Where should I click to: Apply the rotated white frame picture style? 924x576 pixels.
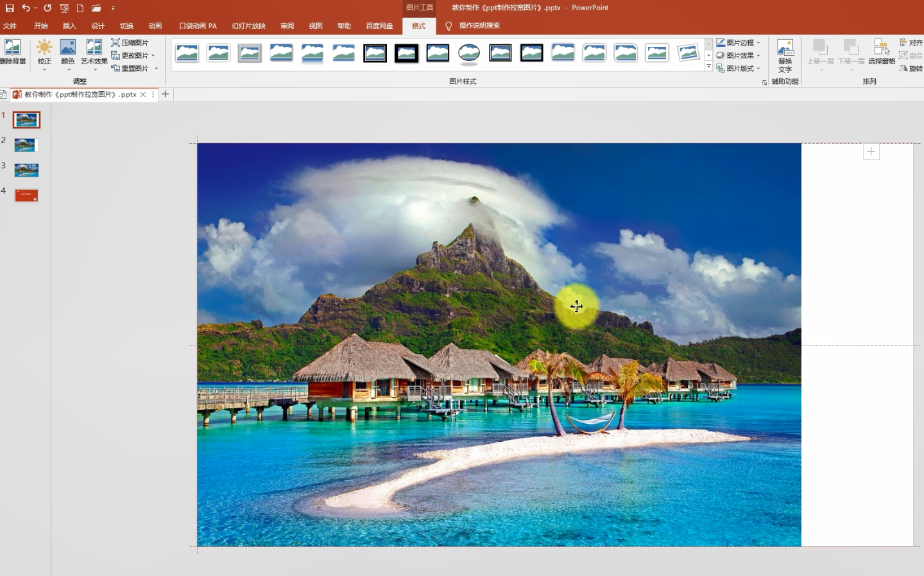(688, 53)
